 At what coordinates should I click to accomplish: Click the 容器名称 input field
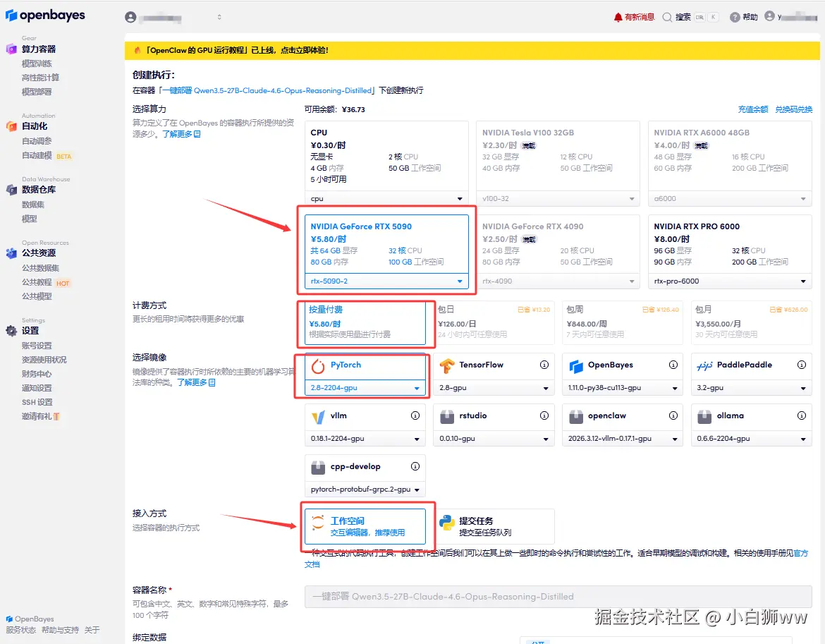(x=558, y=597)
